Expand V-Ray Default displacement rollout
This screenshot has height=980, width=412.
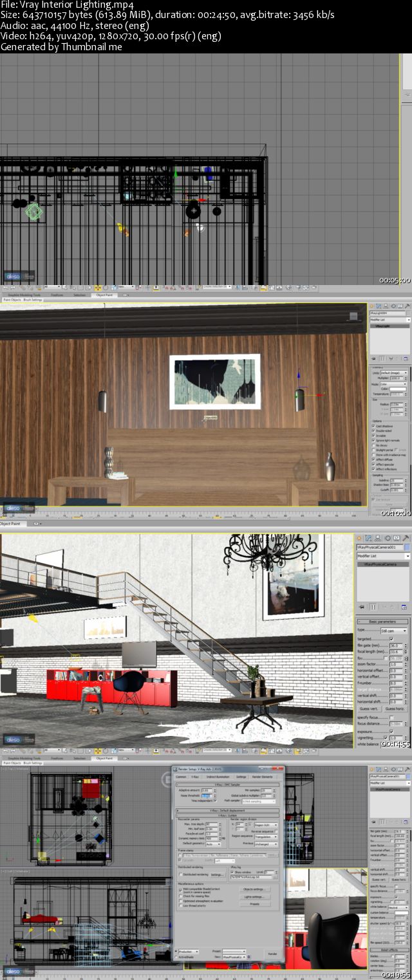(227, 811)
